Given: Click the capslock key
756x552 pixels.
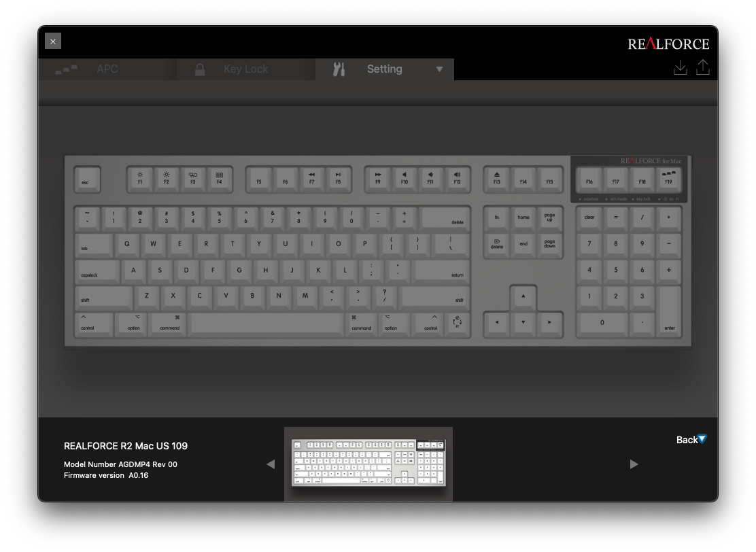Looking at the screenshot, I should click(x=97, y=271).
